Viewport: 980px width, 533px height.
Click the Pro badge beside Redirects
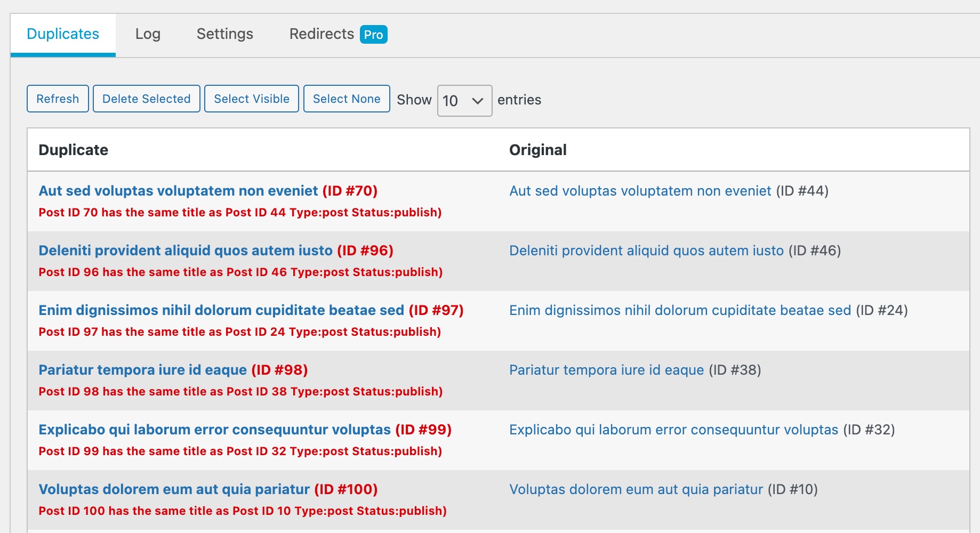(373, 35)
